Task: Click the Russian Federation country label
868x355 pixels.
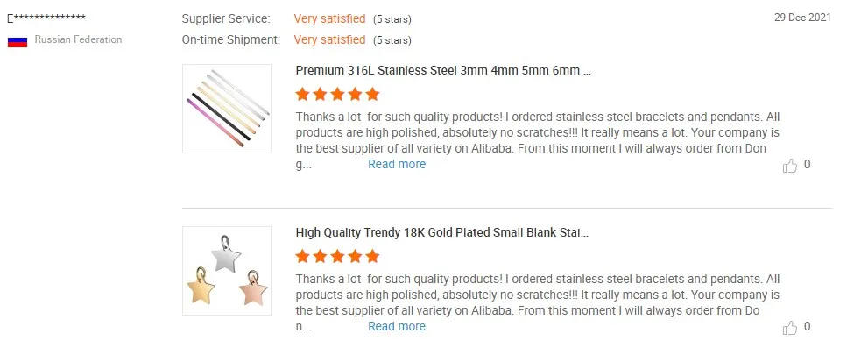Action: (x=78, y=39)
